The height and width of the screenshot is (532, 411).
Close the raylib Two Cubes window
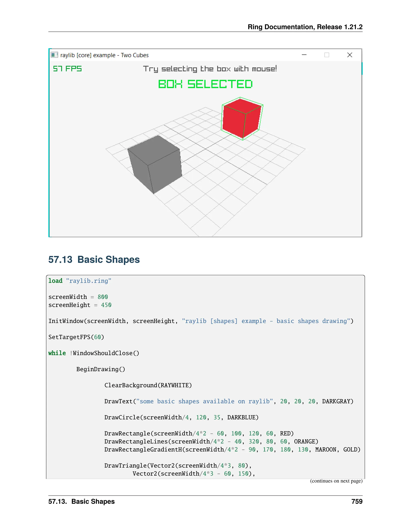(350, 55)
